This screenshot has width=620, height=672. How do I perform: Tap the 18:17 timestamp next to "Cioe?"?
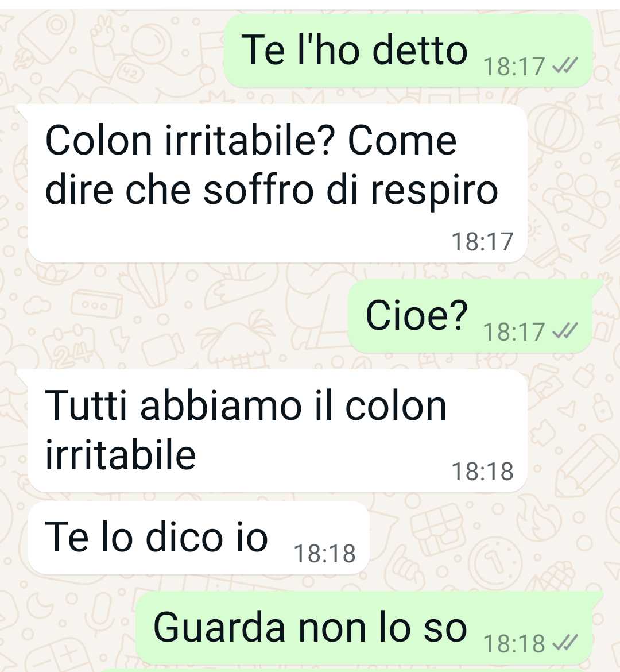(514, 331)
